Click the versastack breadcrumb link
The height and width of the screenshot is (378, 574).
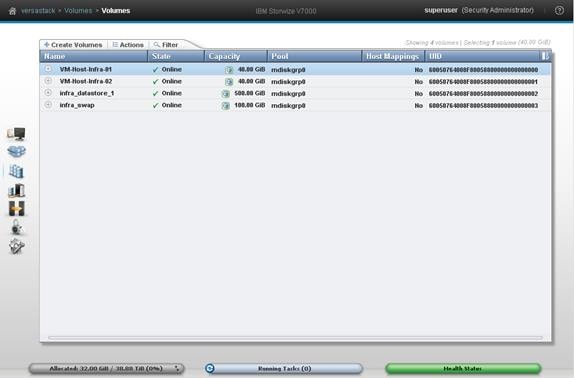tap(38, 11)
